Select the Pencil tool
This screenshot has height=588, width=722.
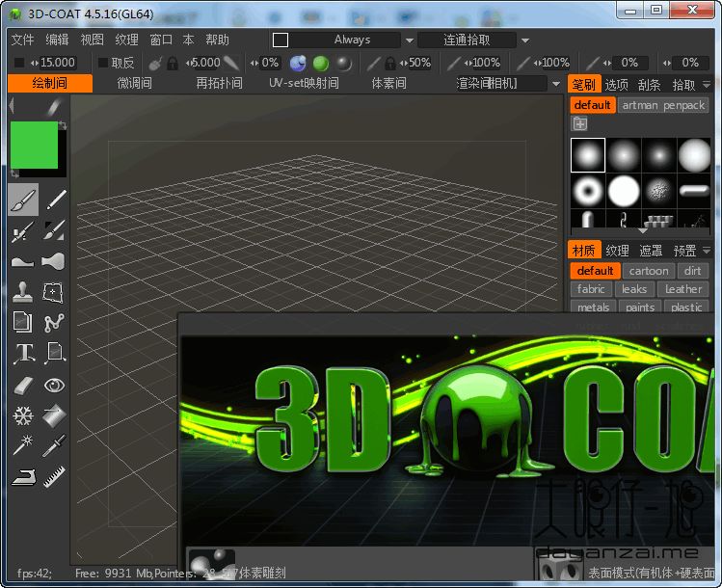point(55,200)
